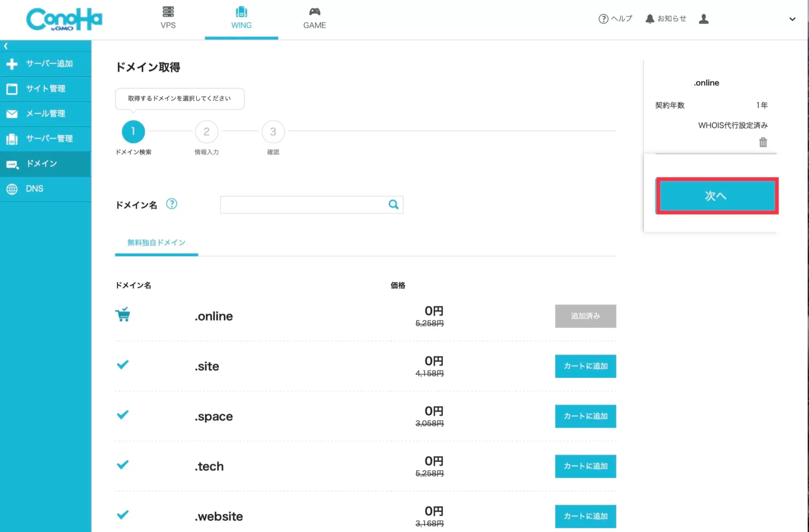Add .website to cart
The height and width of the screenshot is (532, 809).
(x=585, y=516)
